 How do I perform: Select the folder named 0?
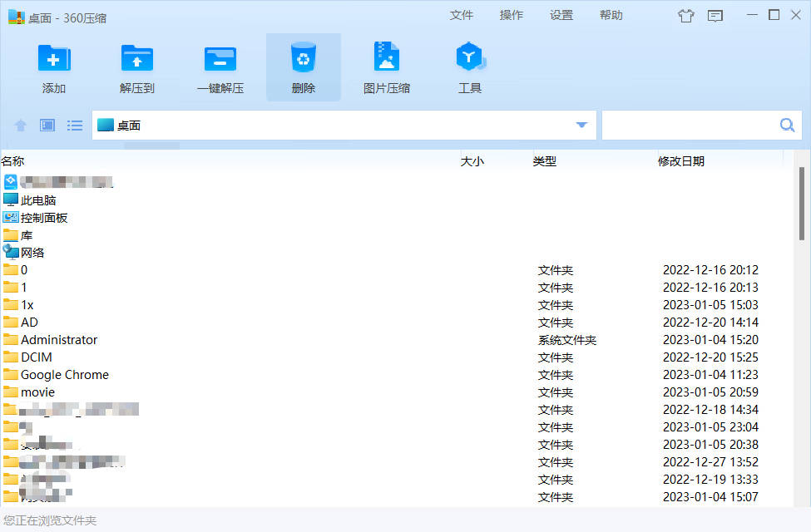pos(24,270)
